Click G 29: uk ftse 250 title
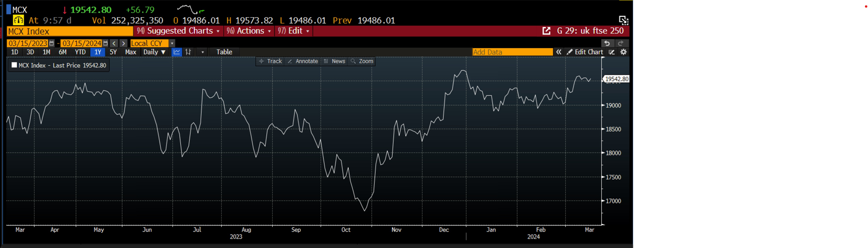Screen dimensions: 868x248 point(590,31)
